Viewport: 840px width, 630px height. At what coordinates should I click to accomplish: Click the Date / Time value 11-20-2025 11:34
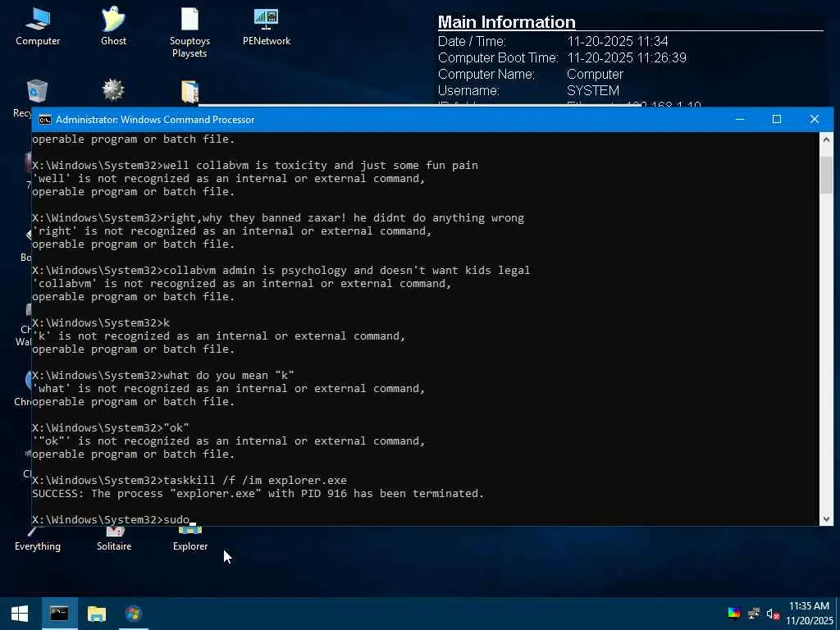click(618, 41)
